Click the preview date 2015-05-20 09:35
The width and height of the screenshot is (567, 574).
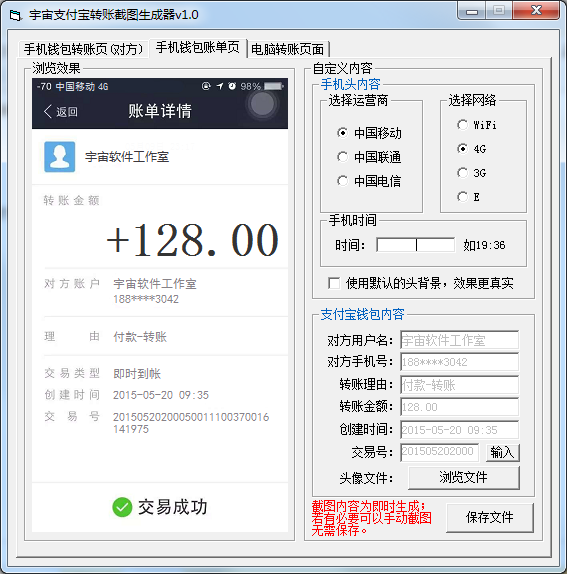[x=161, y=395]
